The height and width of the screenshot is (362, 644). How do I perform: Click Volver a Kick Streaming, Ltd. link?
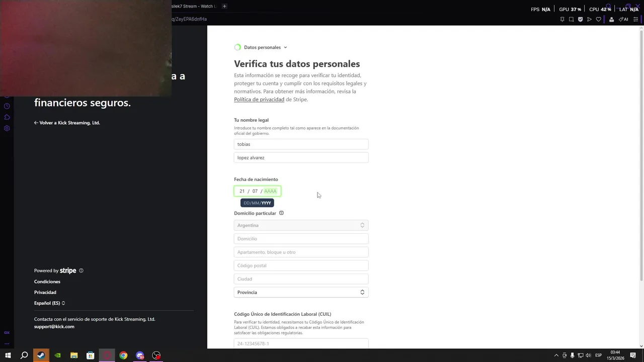pyautogui.click(x=67, y=123)
